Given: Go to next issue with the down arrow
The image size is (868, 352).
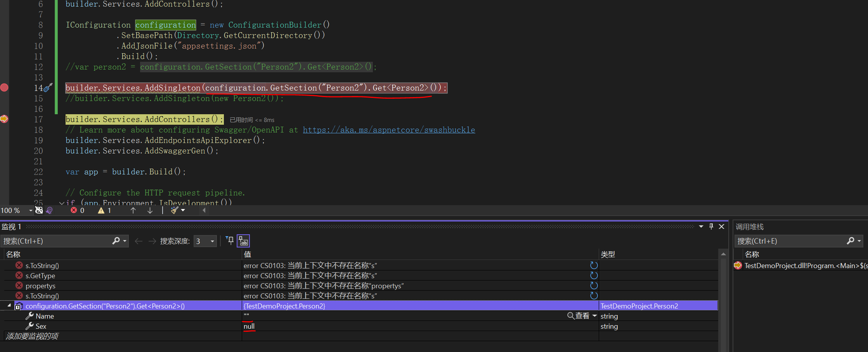Looking at the screenshot, I should [150, 210].
